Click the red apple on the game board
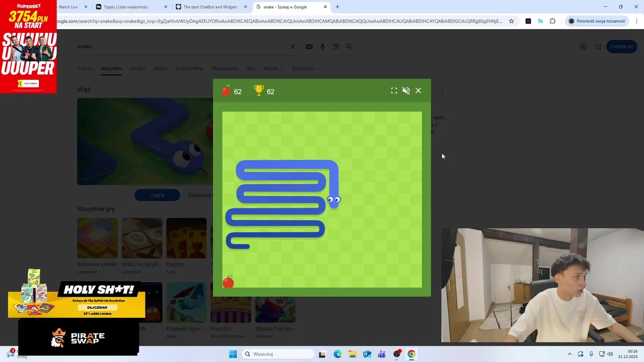 click(228, 282)
